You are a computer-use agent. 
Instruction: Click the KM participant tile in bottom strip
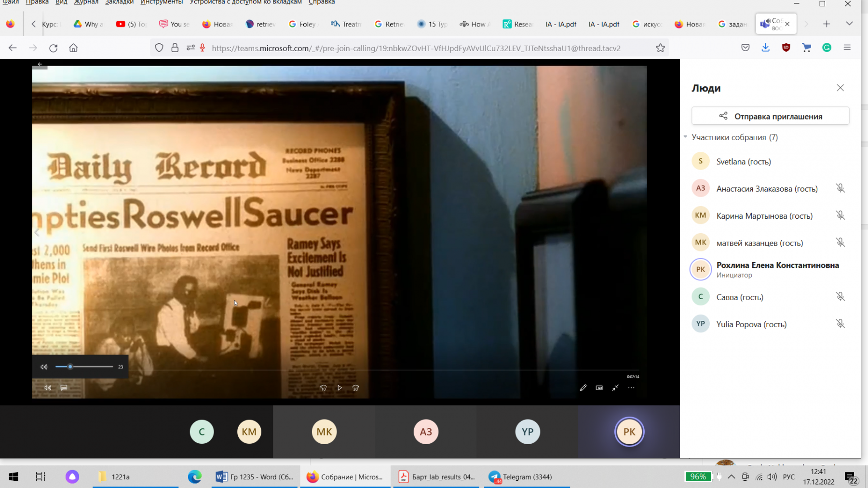point(249,432)
